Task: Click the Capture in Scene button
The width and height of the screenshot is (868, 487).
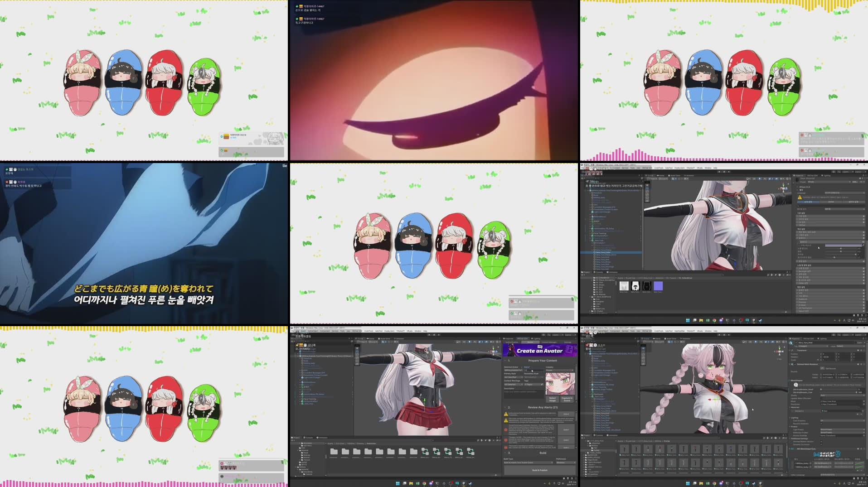Action: click(567, 399)
